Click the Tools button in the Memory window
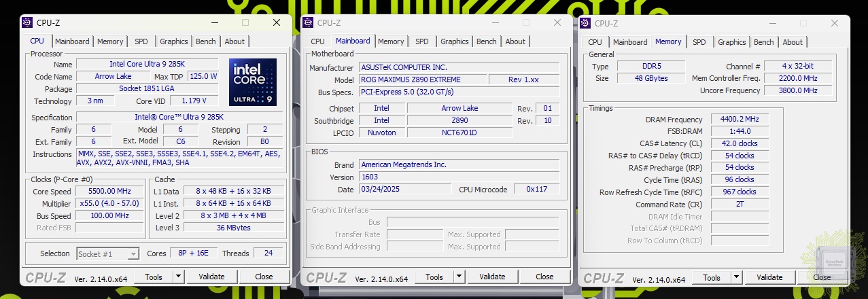Image resolution: width=868 pixels, height=299 pixels. point(711,277)
